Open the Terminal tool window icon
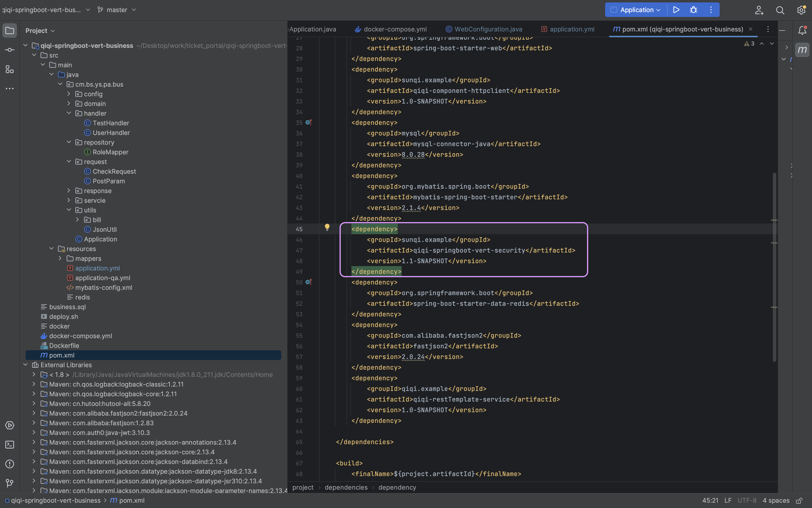Screen dimensions: 812x508 pos(10,445)
